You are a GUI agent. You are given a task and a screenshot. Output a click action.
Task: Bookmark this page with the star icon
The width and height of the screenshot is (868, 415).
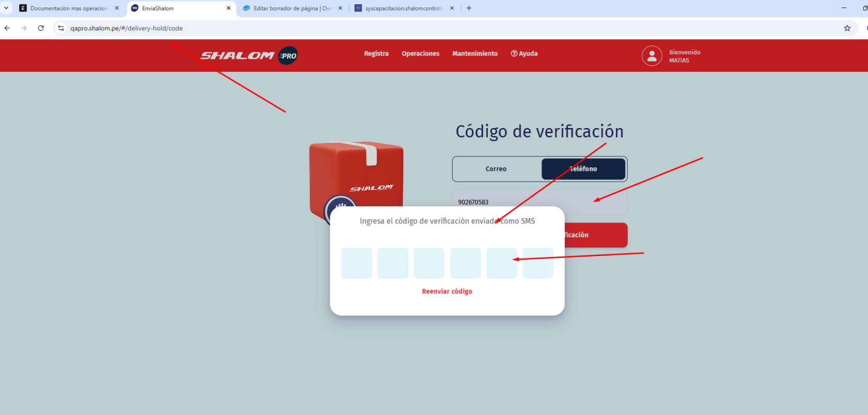847,28
